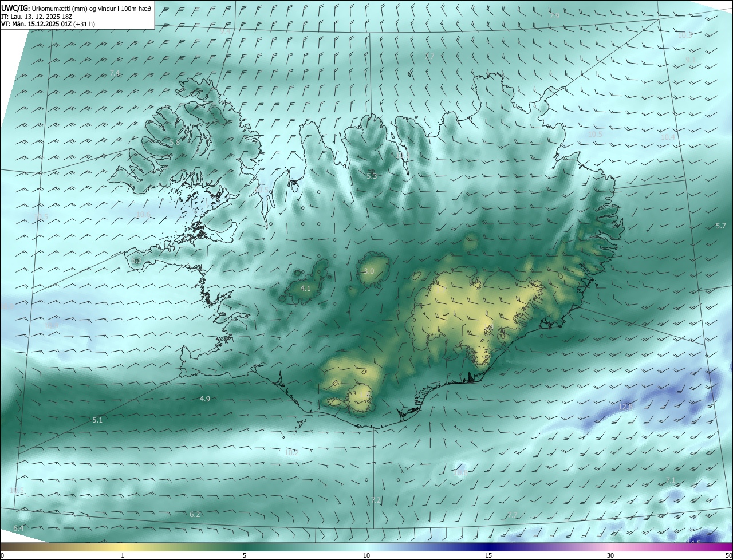
Task: Click the map value '7.4'
Action: (x=115, y=73)
